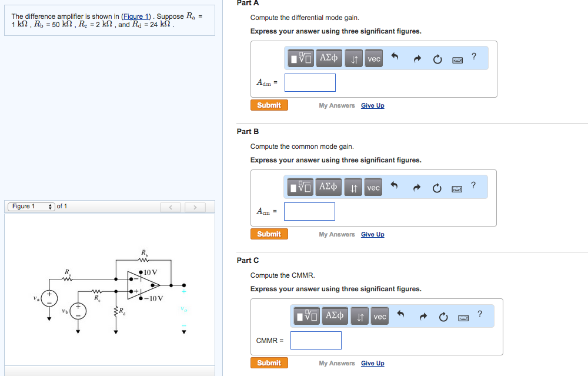This screenshot has width=588, height=376.
Task: Focus the CMMR answer input field
Action: [x=316, y=340]
